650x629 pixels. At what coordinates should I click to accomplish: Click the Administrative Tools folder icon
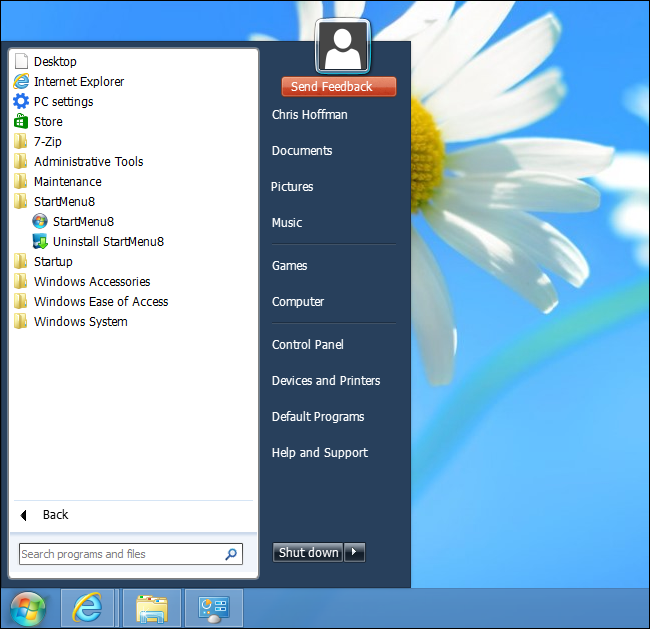pos(21,161)
